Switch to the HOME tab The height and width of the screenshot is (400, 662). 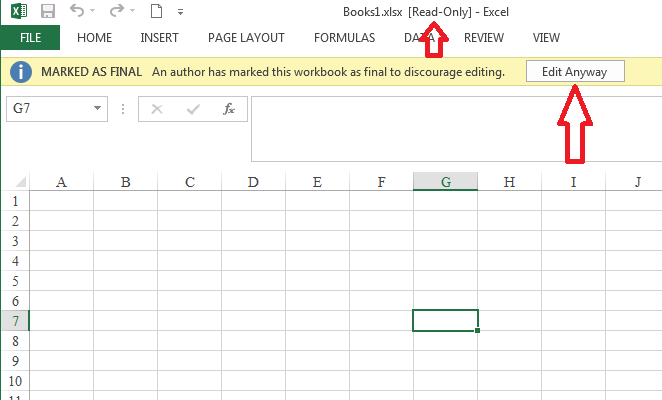95,38
